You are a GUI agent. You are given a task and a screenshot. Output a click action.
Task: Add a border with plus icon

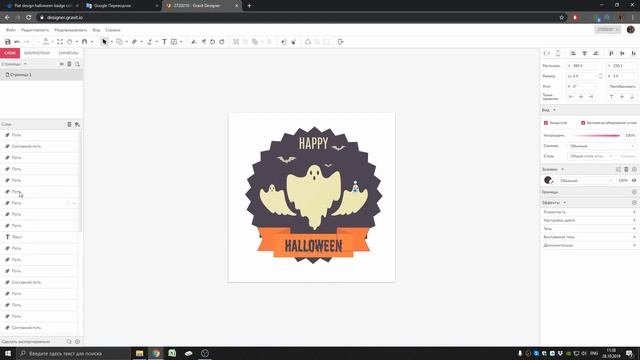(634, 192)
